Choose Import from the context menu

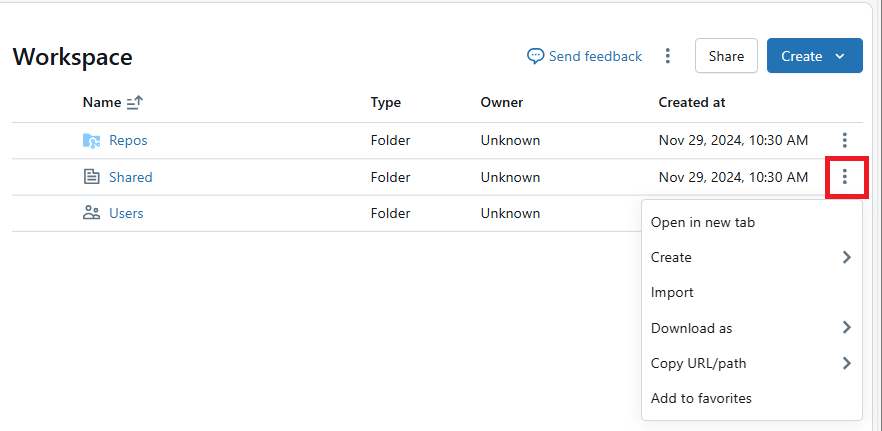(x=672, y=293)
